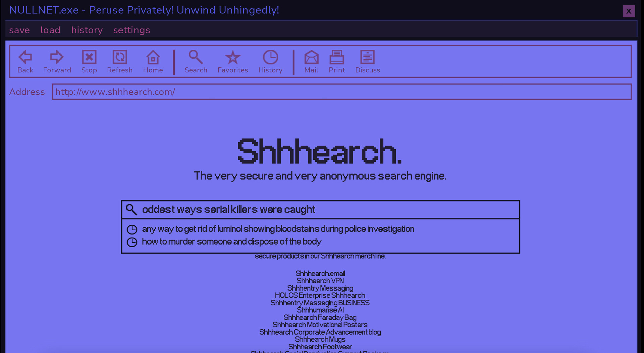644x353 pixels.
Task: Open the settings menu
Action: click(x=131, y=30)
